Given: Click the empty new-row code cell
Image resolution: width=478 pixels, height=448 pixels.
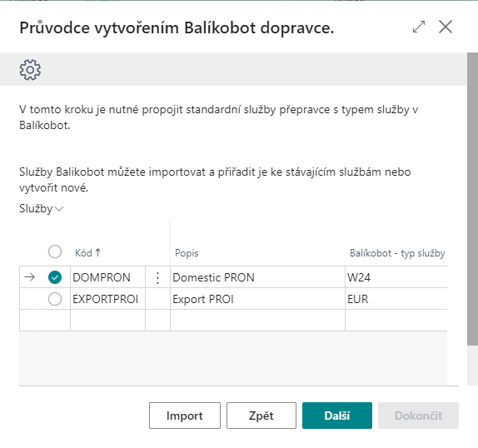Looking at the screenshot, I should click(107, 321).
